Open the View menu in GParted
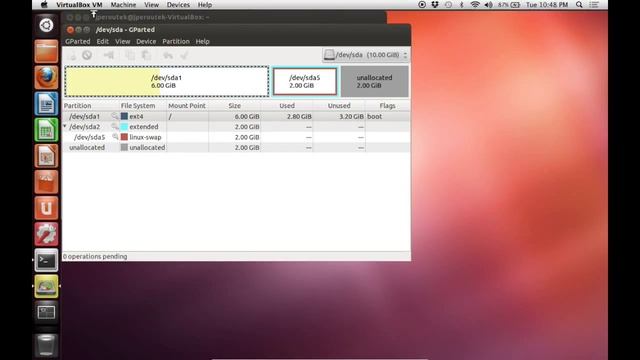This screenshot has width=640, height=360. tap(122, 41)
